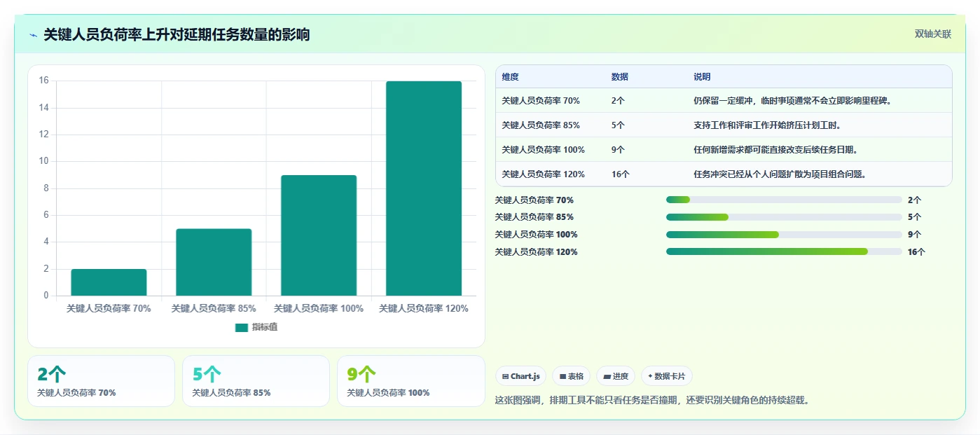Click the x-axis label 关键人员负荷率 85%
Viewport: 980px width, 435px height.
point(214,308)
